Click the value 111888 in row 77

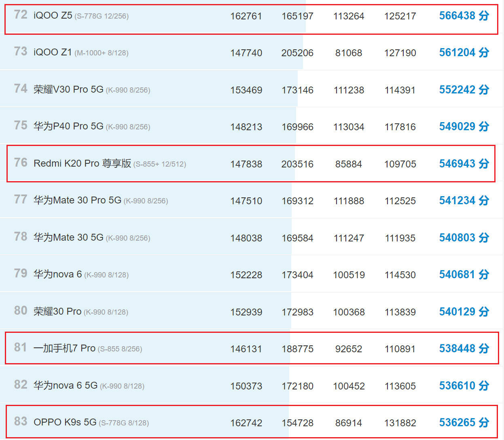tap(349, 201)
